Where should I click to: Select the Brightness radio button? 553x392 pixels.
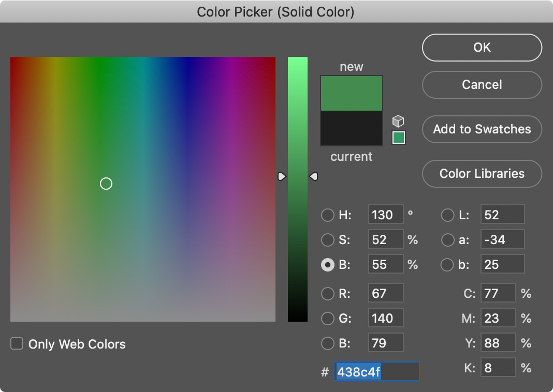(327, 265)
